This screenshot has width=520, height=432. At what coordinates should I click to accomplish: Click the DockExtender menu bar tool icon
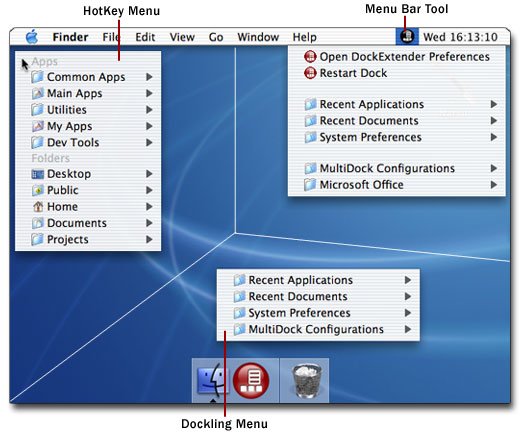point(407,36)
